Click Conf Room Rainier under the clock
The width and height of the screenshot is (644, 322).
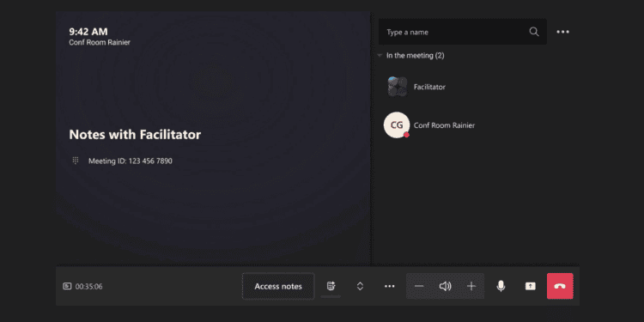click(100, 42)
